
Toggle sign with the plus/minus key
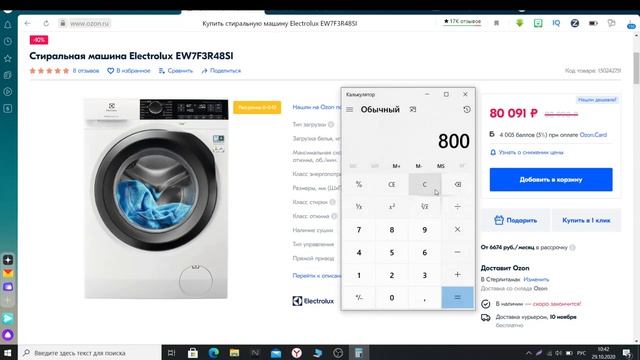pos(359,298)
